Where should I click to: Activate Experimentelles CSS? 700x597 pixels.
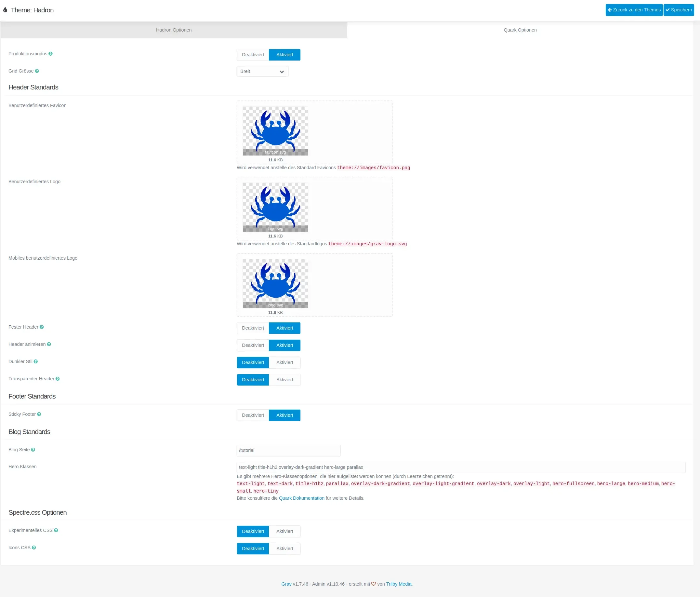coord(284,531)
